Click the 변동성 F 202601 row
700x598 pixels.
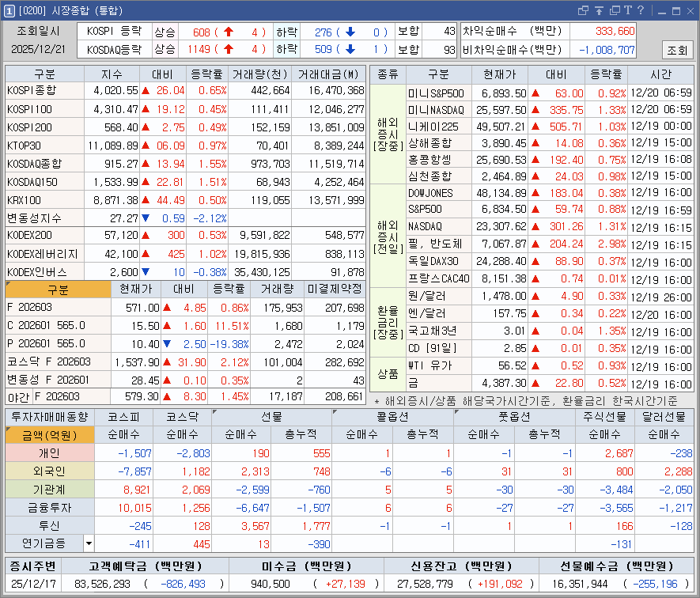[185, 380]
